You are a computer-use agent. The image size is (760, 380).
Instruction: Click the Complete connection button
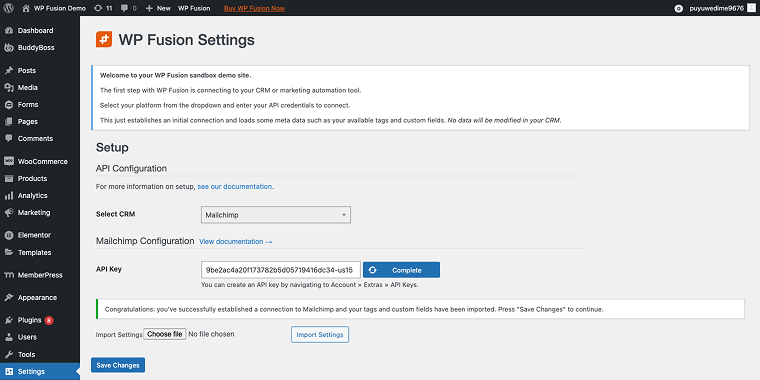click(x=401, y=270)
